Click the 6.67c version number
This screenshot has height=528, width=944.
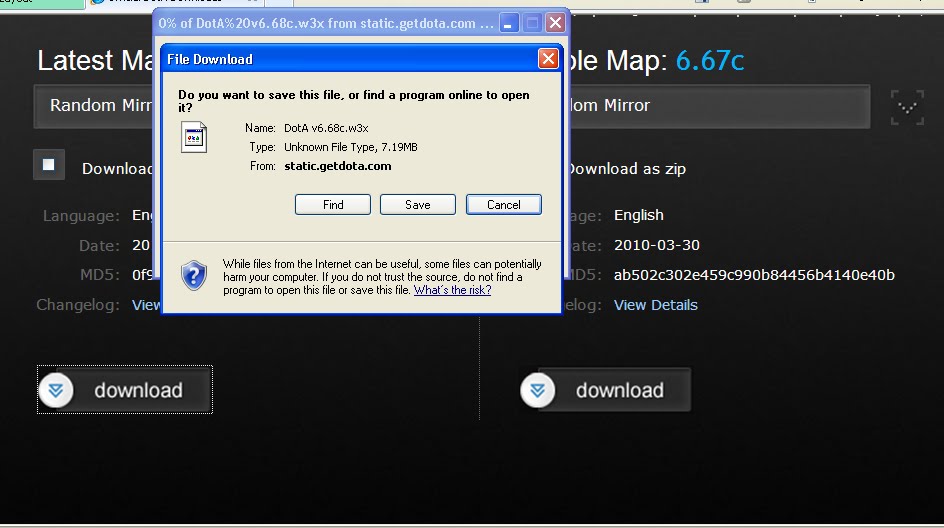710,60
